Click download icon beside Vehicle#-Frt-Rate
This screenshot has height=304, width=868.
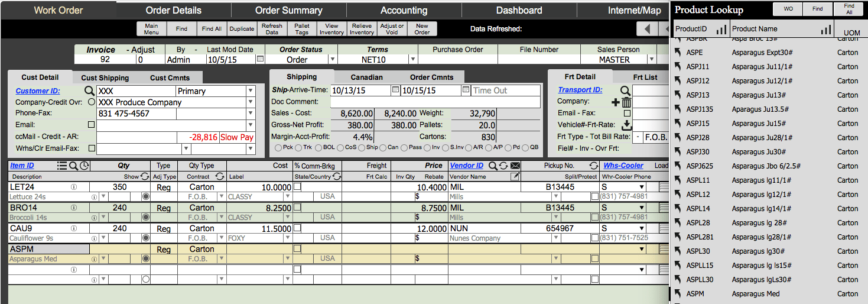[x=627, y=125]
